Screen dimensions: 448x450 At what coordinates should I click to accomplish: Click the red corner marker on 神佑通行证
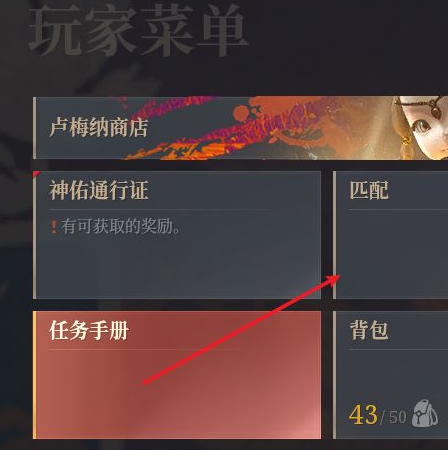point(36,173)
